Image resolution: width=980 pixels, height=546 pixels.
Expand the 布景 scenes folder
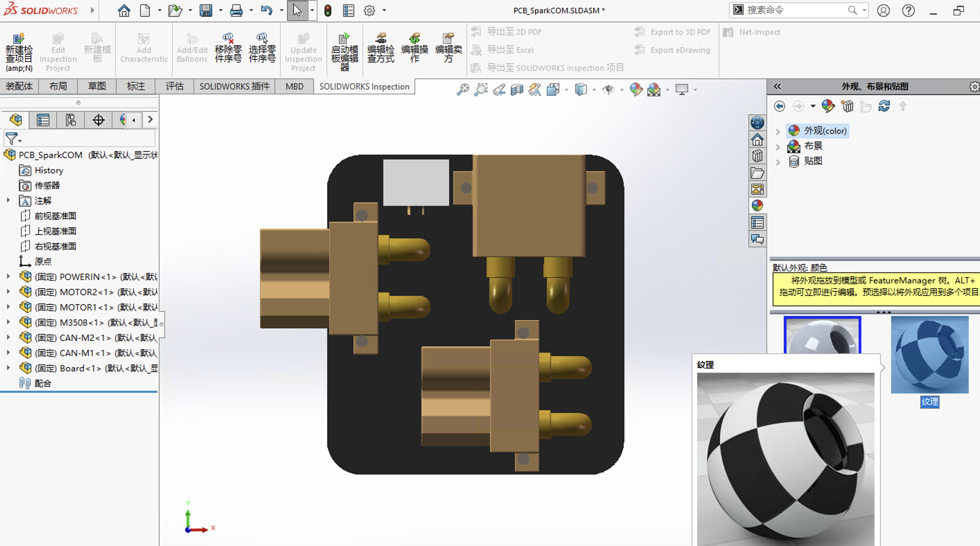778,147
